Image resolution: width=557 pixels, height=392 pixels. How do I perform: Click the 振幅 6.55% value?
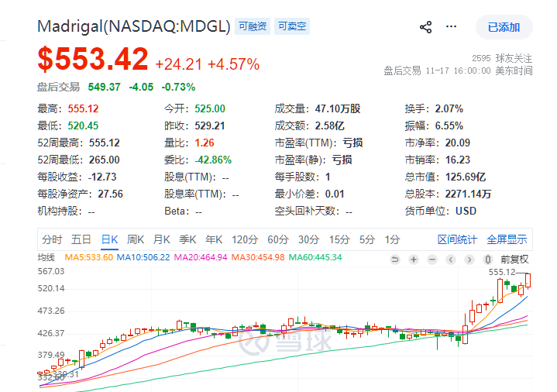pos(449,126)
